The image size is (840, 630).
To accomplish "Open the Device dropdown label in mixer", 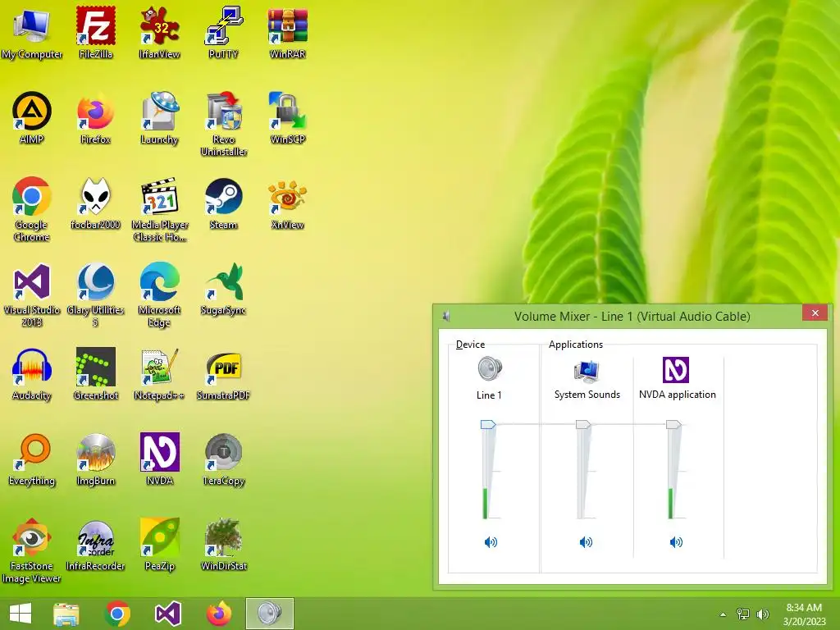I will pyautogui.click(x=470, y=345).
